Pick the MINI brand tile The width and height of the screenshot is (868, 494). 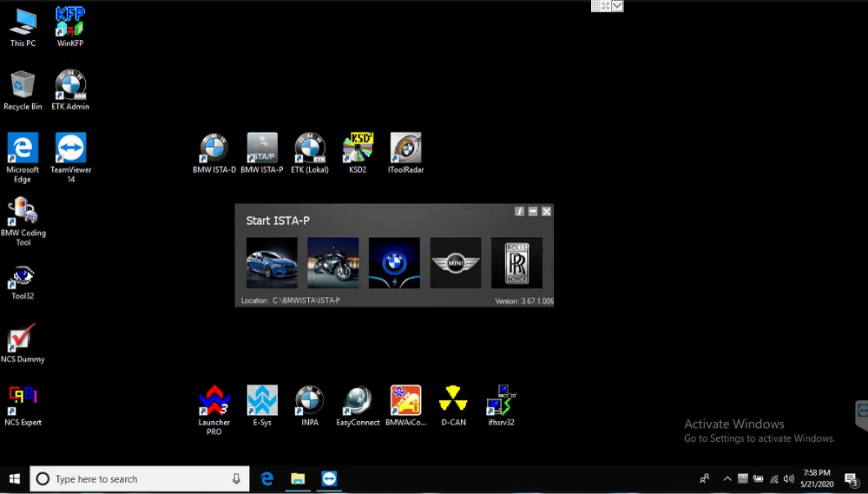click(456, 263)
